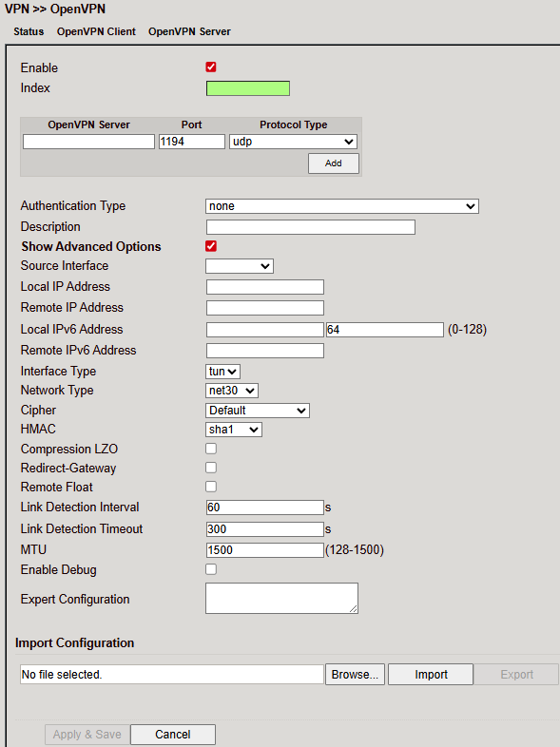Click the Expert Configuration text area
The image size is (560, 747).
281,599
